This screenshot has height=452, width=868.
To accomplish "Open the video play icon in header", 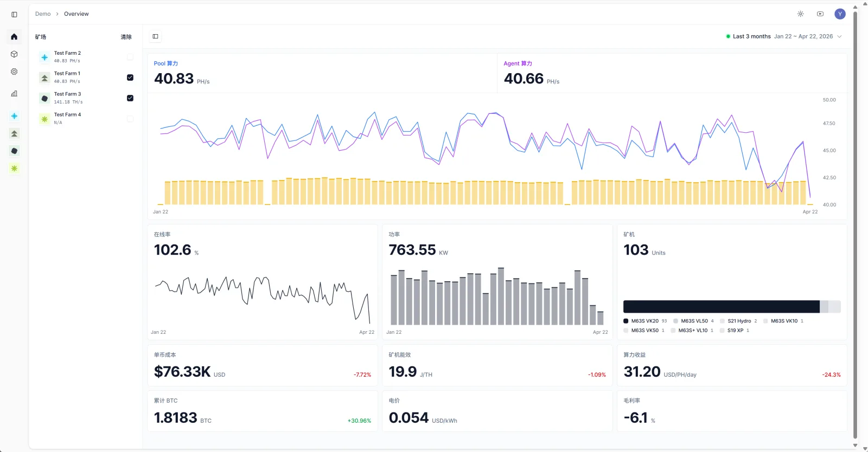I will pos(820,14).
